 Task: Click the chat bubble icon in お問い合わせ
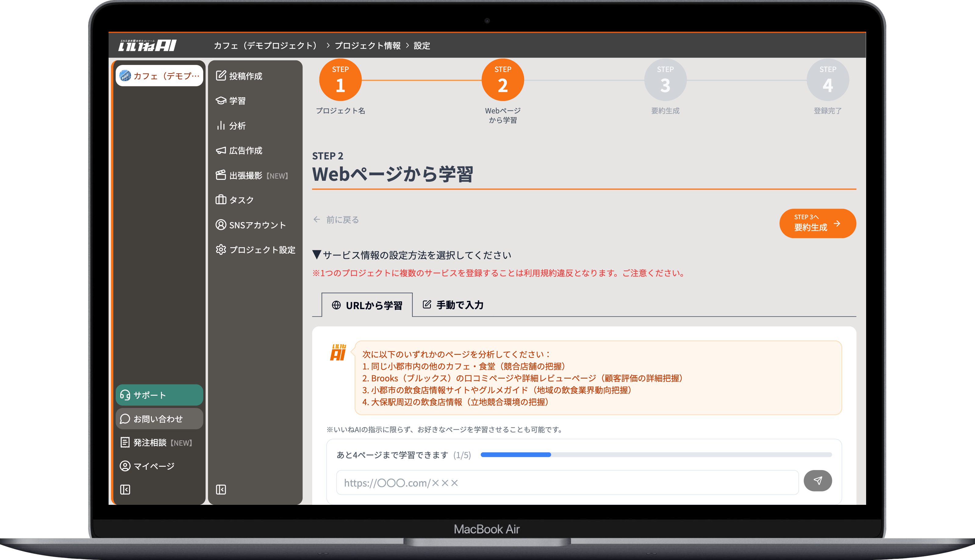(125, 419)
